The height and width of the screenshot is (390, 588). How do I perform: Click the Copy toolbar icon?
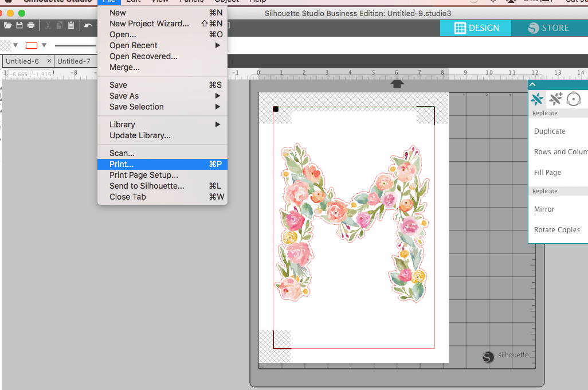tap(59, 26)
